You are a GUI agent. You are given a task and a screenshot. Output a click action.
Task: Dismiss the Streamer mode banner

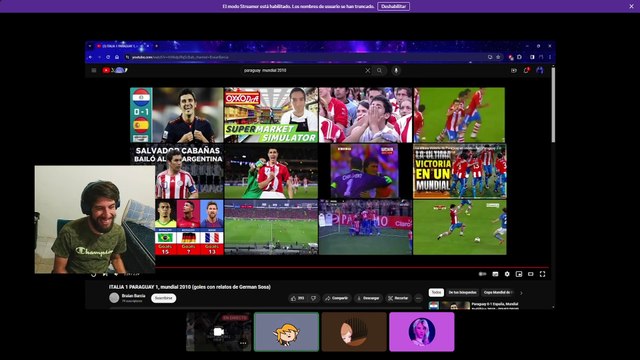coord(631,7)
